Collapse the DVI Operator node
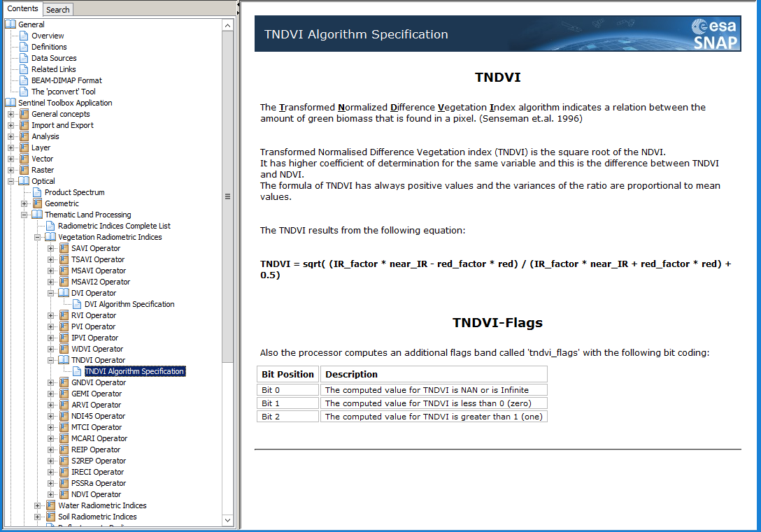Image resolution: width=761 pixels, height=532 pixels. click(x=50, y=294)
